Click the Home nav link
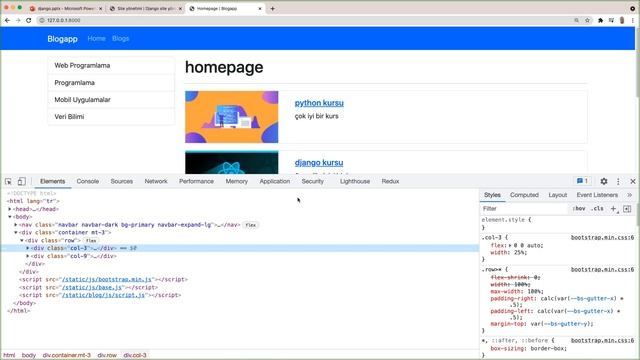Image resolution: width=640 pixels, height=360 pixels. click(96, 38)
